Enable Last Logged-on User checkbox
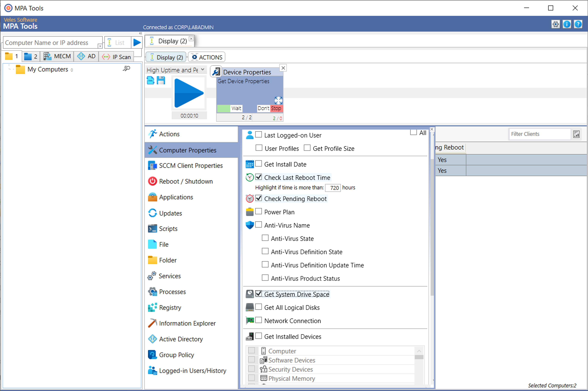This screenshot has height=391, width=588. pyautogui.click(x=259, y=135)
